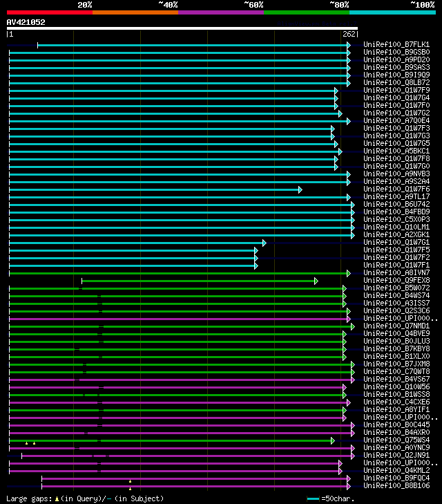The height and width of the screenshot is (504, 442).
Task: Select the UniRef100_B5W072 label
Action: click(x=396, y=288)
